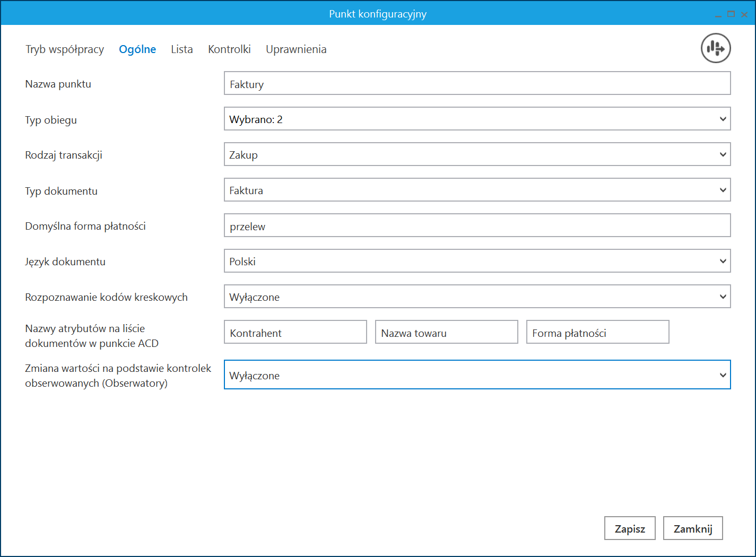Screen dimensions: 756x557
Task: Click the circular diagnostics icon at top right
Action: [716, 48]
